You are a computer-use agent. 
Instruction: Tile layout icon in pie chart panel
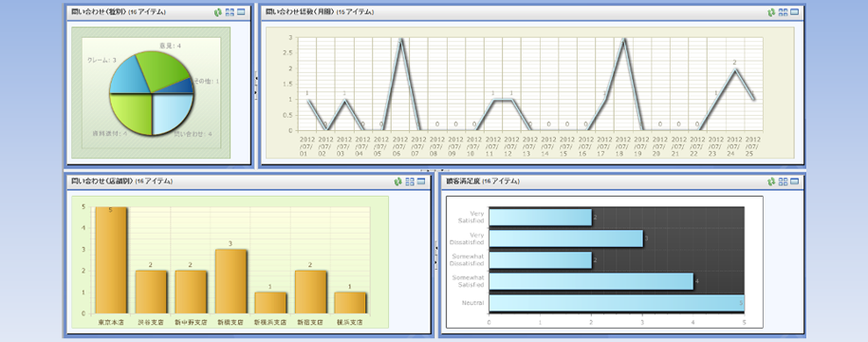(230, 12)
